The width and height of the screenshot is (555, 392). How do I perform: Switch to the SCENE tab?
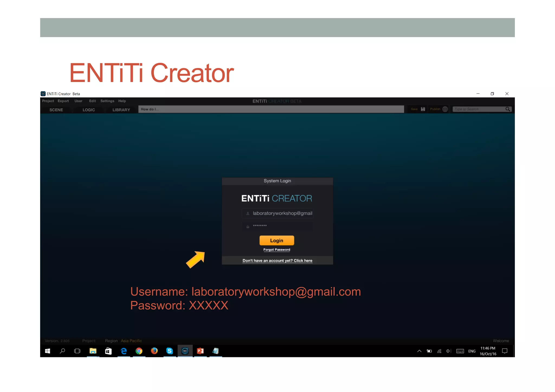coord(56,110)
